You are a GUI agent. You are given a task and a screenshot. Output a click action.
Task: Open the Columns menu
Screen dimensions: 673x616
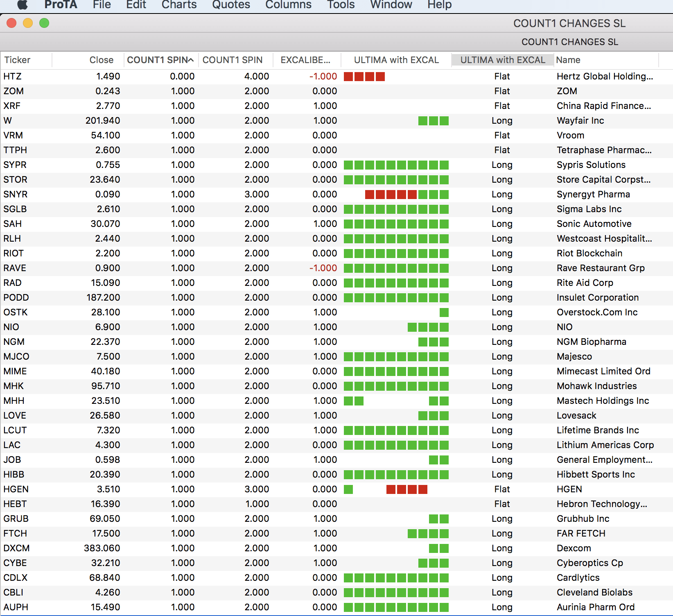point(288,5)
